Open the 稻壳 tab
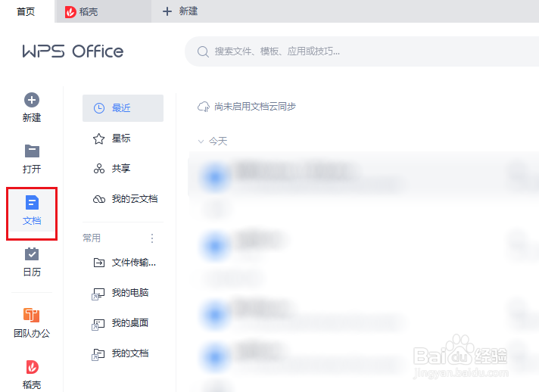The height and width of the screenshot is (392, 539). [x=103, y=11]
